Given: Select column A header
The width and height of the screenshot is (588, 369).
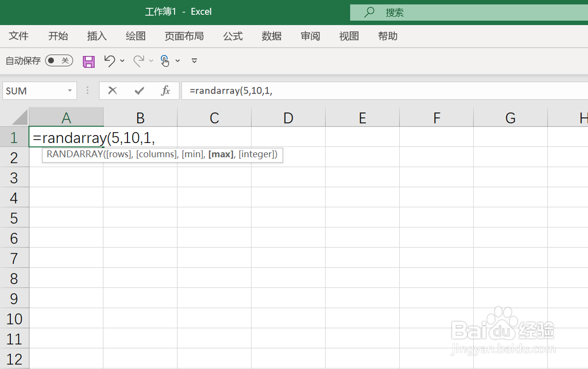Looking at the screenshot, I should pyautogui.click(x=66, y=118).
